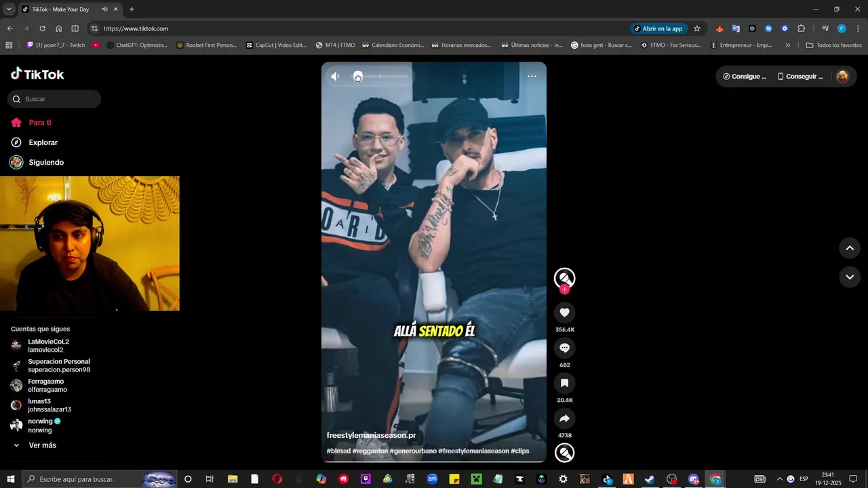Open the #clips hashtag

(520, 451)
